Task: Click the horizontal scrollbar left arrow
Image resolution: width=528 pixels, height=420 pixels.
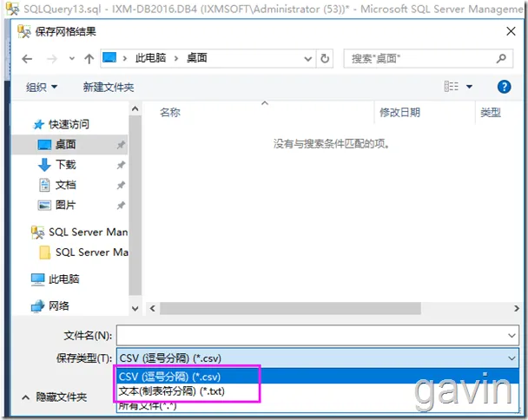Action: [x=153, y=308]
